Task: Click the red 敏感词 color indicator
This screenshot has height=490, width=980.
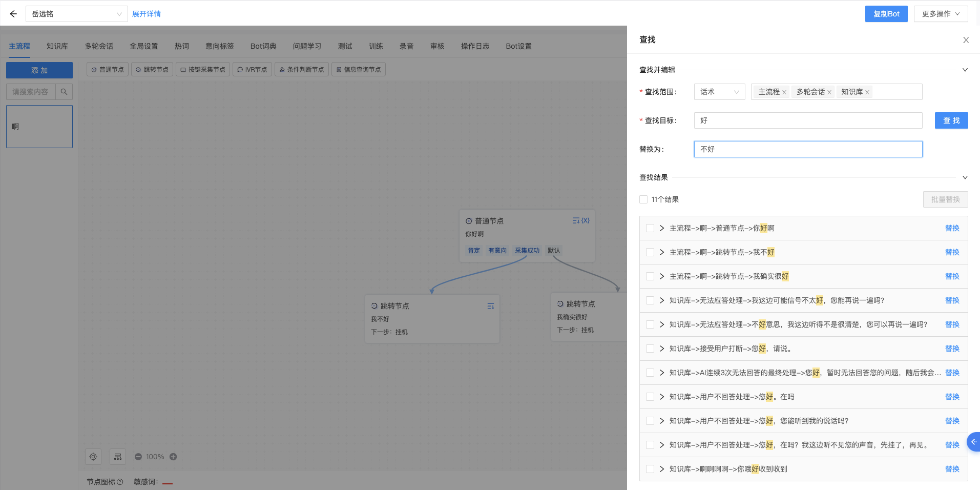Action: click(x=168, y=482)
